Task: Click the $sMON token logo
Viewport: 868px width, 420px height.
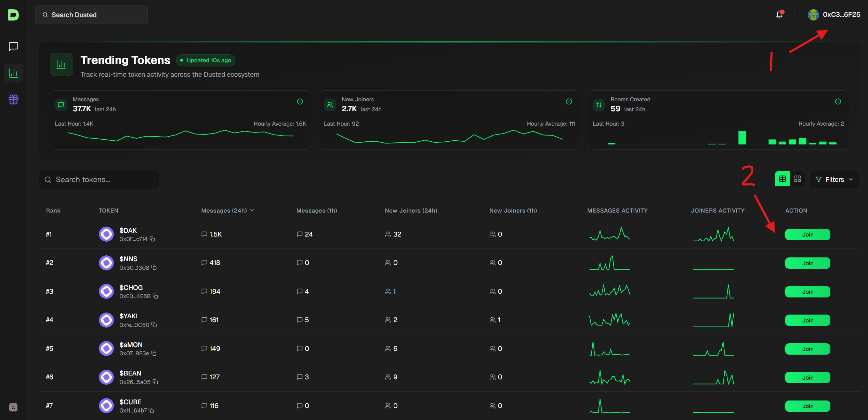Action: click(106, 348)
